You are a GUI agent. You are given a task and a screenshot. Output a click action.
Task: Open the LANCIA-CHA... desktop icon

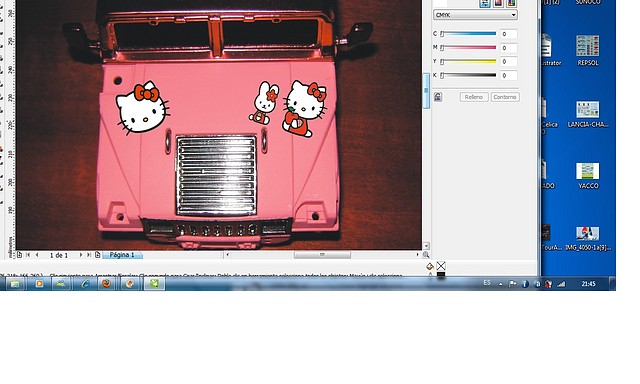[588, 114]
